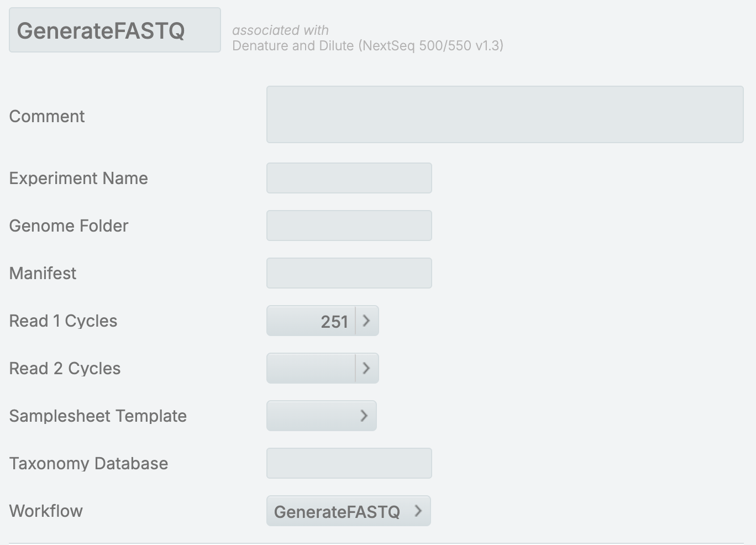Focus the Experiment Name input field
Screen dimensions: 756x545
[349, 178]
